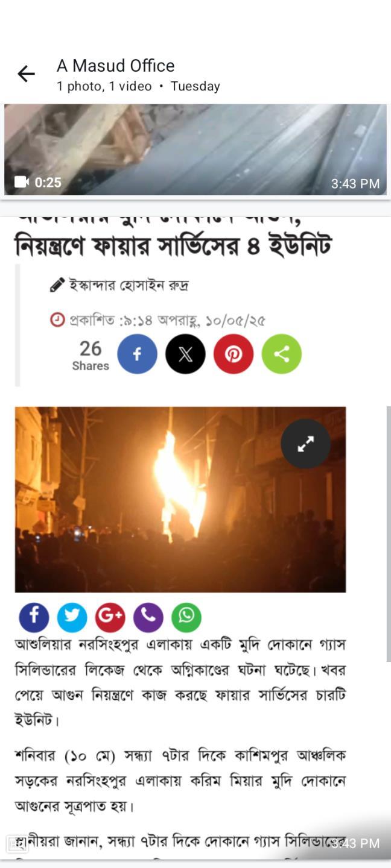391x868 pixels.
Task: Select the video camera icon beside 0:25
Action: [x=22, y=182]
